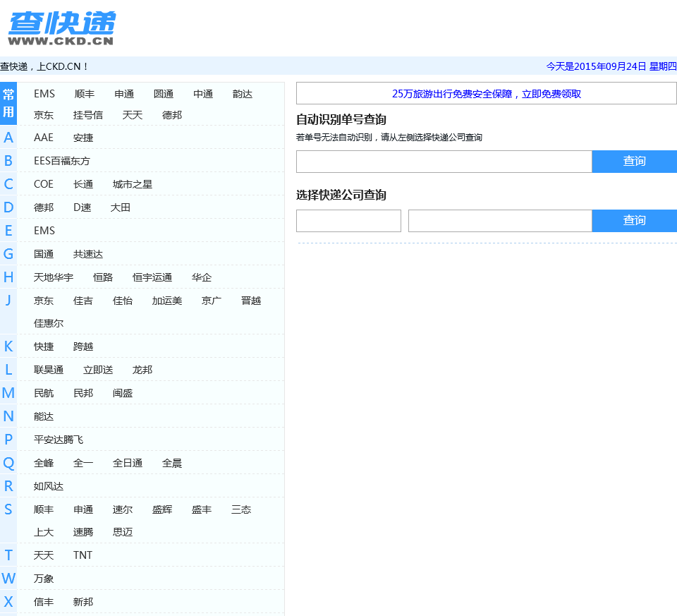Select 联昊通 courier
Image resolution: width=677 pixels, height=616 pixels.
click(49, 370)
